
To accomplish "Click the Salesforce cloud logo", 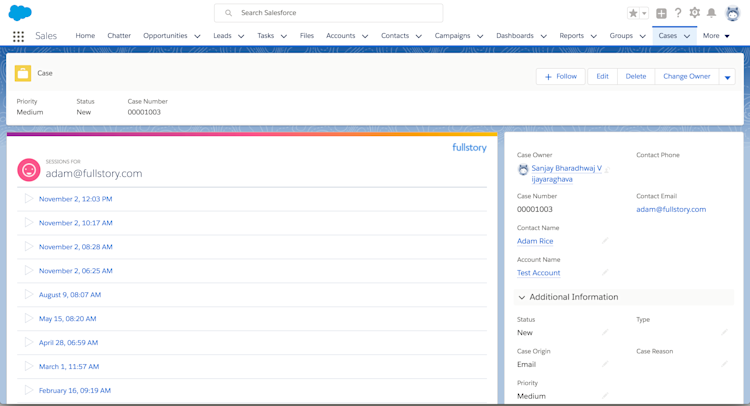I will point(20,13).
